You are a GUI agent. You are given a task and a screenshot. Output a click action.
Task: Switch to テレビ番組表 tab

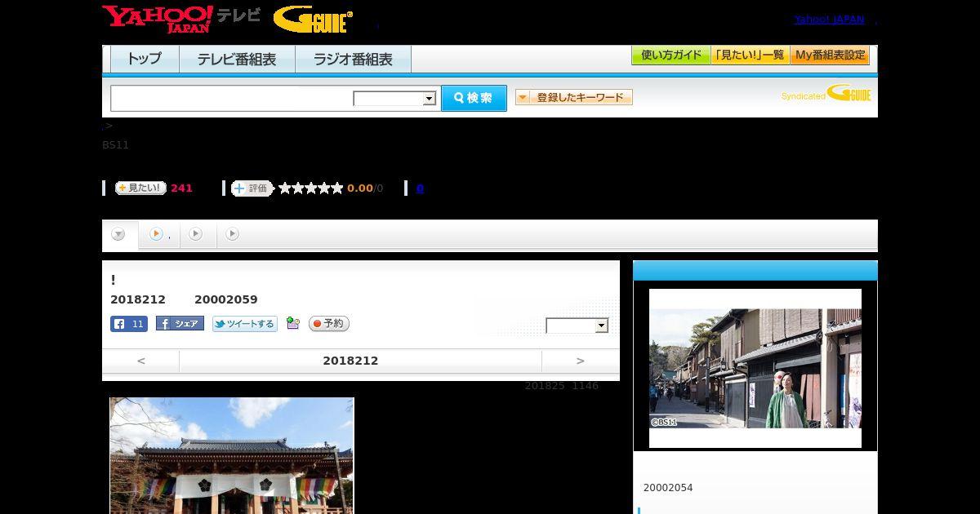pyautogui.click(x=237, y=60)
